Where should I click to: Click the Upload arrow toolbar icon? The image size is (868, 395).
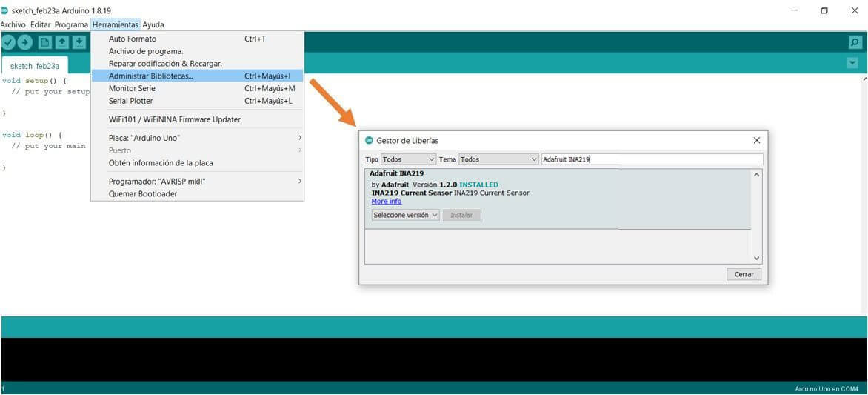(25, 42)
